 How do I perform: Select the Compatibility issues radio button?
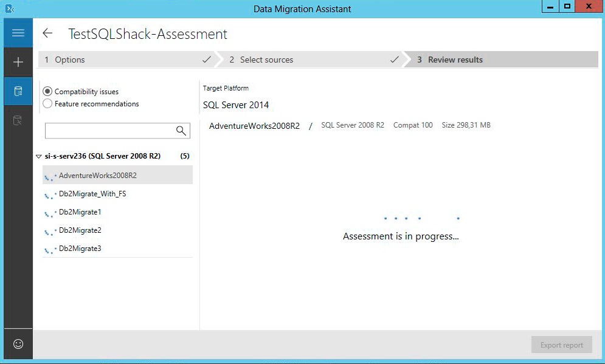[x=48, y=92]
